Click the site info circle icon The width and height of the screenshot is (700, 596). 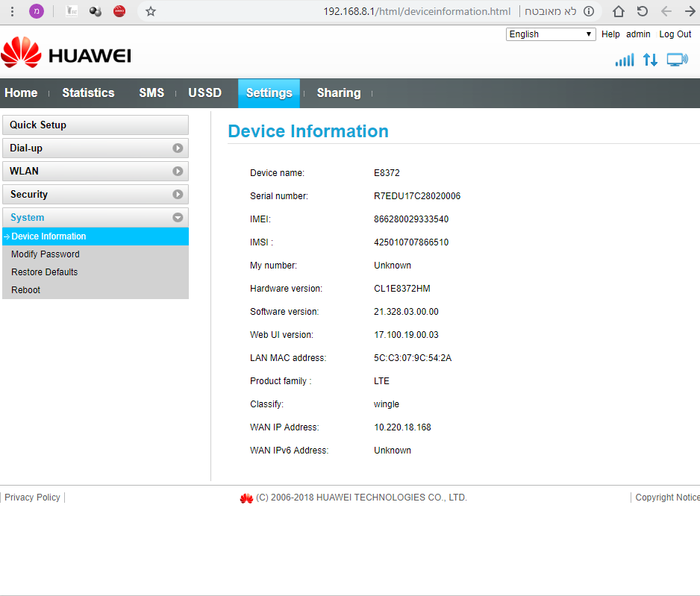tap(589, 11)
